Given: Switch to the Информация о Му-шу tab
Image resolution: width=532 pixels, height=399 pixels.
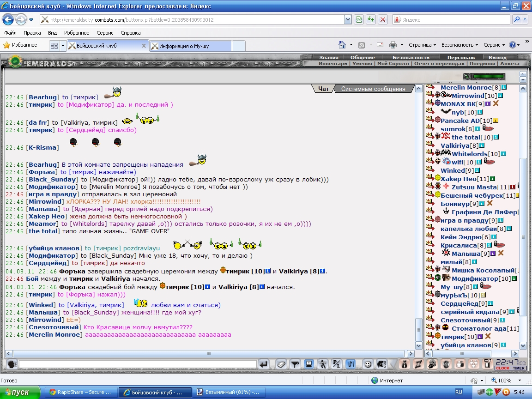Looking at the screenshot, I should click(191, 46).
